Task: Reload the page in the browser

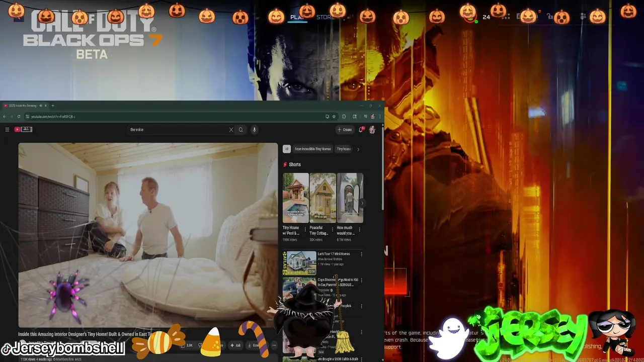Action: (19, 117)
